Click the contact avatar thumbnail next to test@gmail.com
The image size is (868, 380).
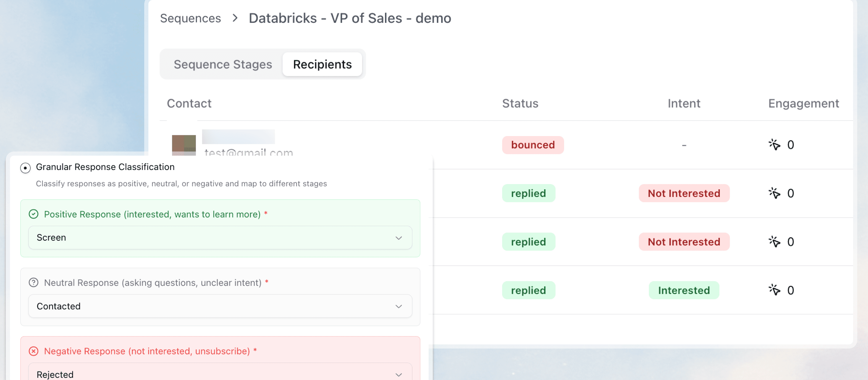[184, 145]
